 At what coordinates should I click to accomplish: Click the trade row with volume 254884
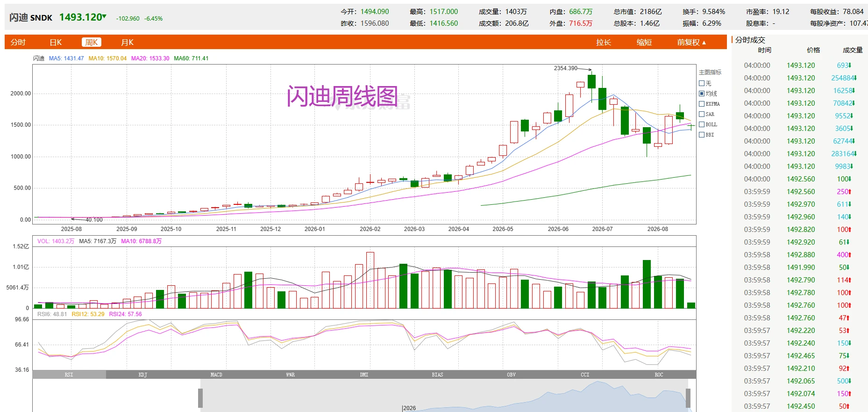click(x=800, y=78)
